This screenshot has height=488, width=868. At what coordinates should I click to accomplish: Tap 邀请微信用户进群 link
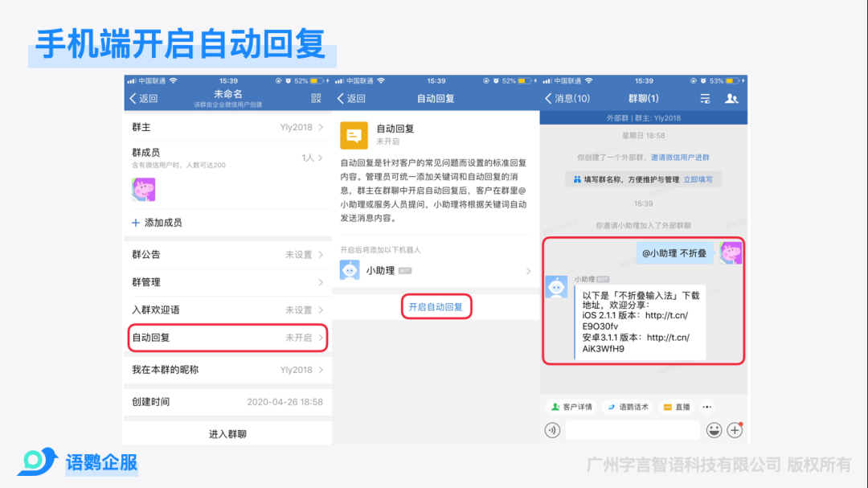point(680,158)
